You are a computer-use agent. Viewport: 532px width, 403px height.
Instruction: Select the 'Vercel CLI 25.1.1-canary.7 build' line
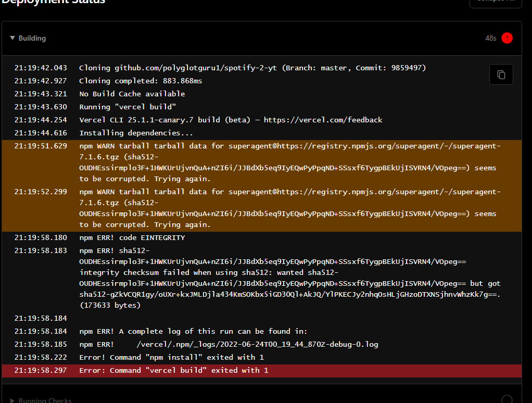coord(231,120)
